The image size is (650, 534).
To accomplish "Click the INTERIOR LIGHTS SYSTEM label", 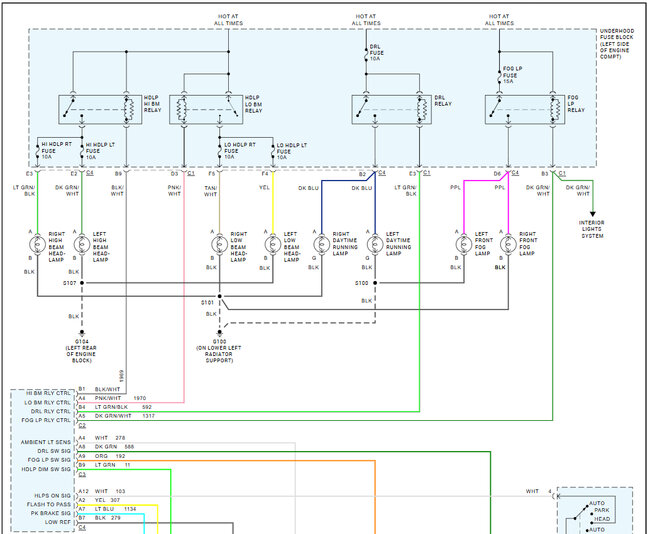I will tap(592, 229).
